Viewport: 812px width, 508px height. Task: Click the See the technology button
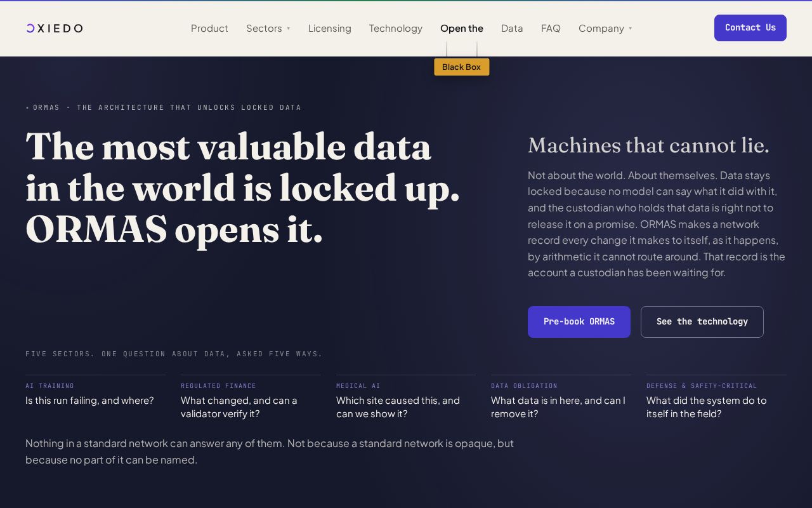tap(702, 322)
